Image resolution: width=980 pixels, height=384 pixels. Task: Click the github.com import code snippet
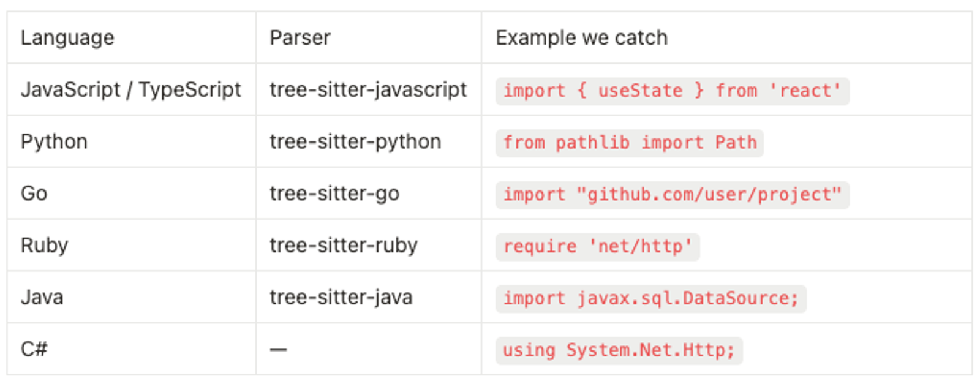click(672, 195)
